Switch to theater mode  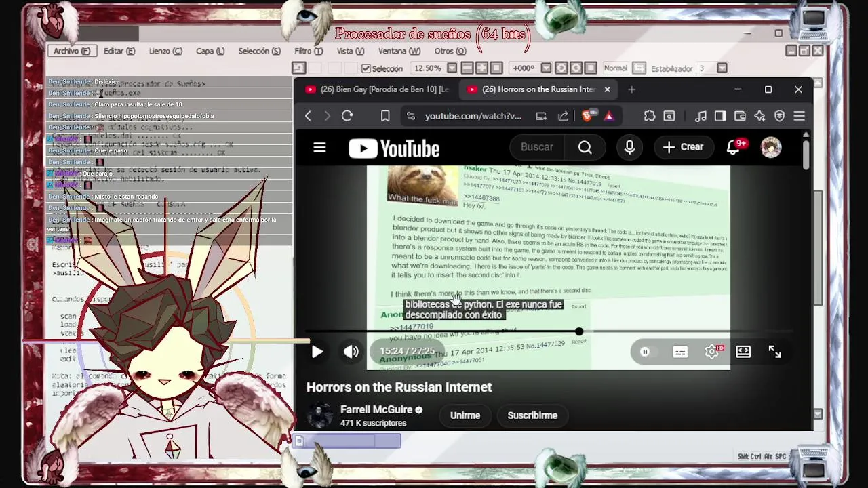point(743,352)
